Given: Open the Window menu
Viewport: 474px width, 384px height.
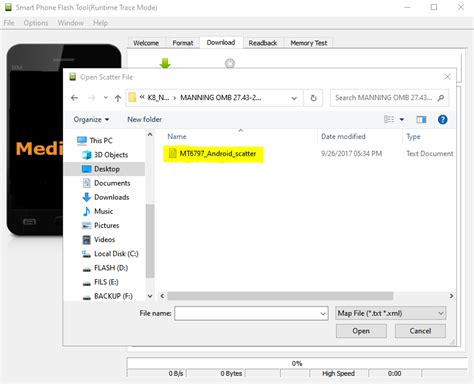Looking at the screenshot, I should coord(71,23).
